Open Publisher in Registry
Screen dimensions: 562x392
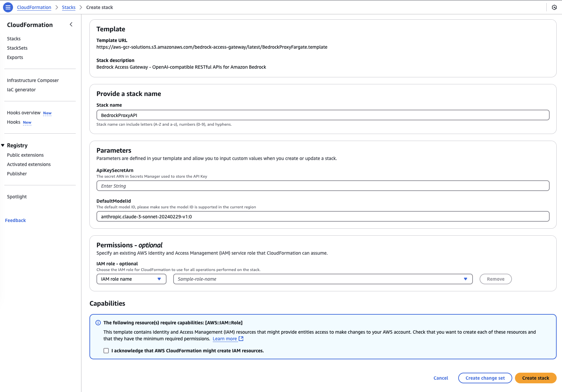point(17,174)
